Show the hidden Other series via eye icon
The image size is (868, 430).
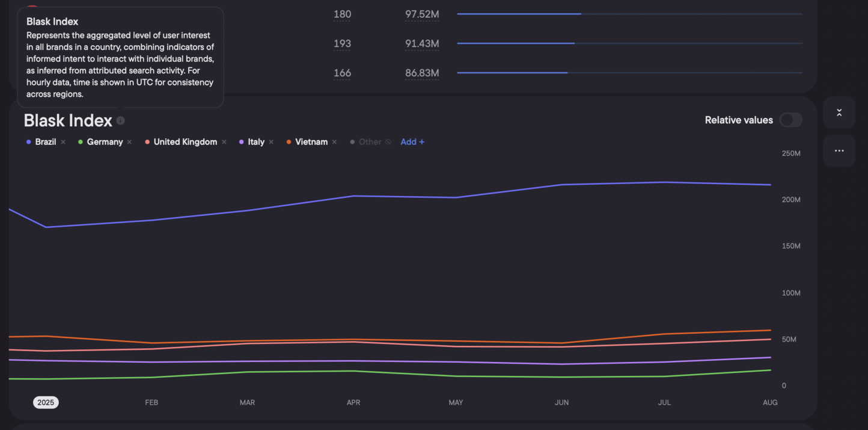click(388, 142)
